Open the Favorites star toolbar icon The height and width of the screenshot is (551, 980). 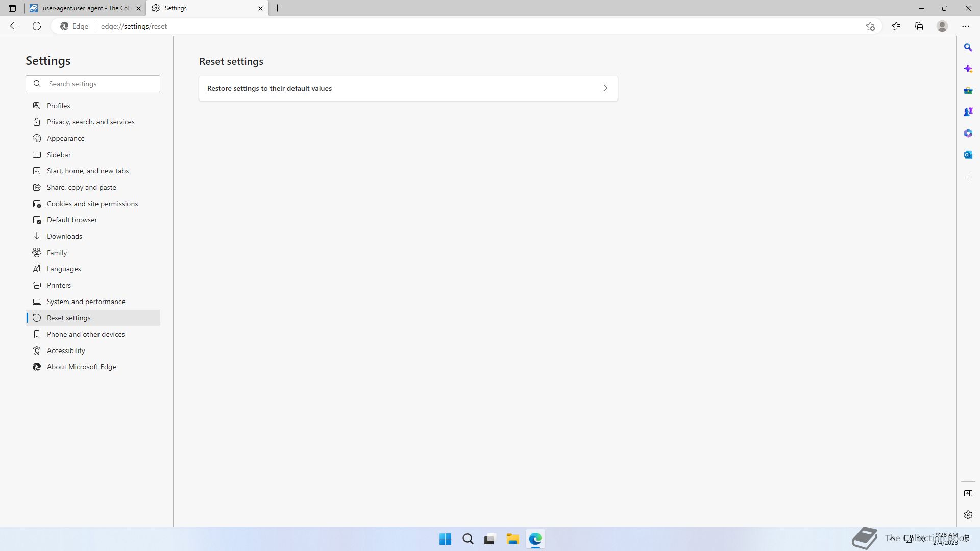click(896, 26)
